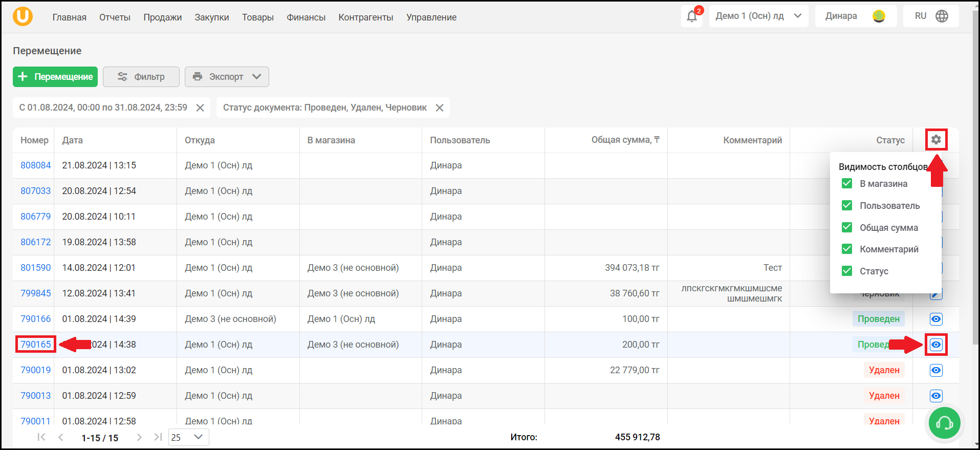Open document link 799845
The width and height of the screenshot is (980, 450).
(x=36, y=293)
